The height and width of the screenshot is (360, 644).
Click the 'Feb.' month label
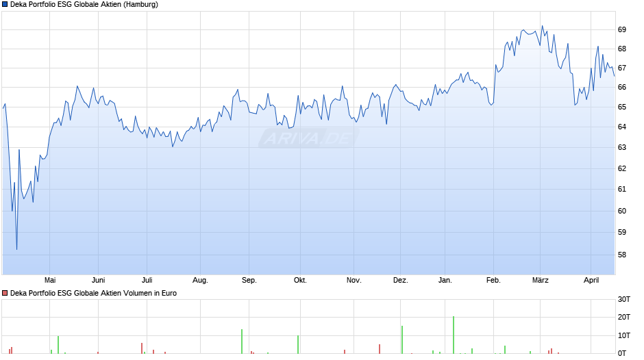tap(493, 280)
